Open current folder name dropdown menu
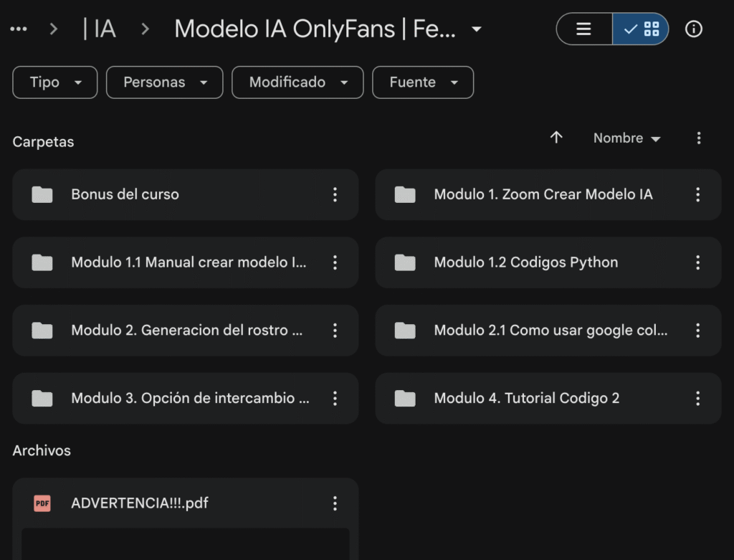 pos(476,29)
